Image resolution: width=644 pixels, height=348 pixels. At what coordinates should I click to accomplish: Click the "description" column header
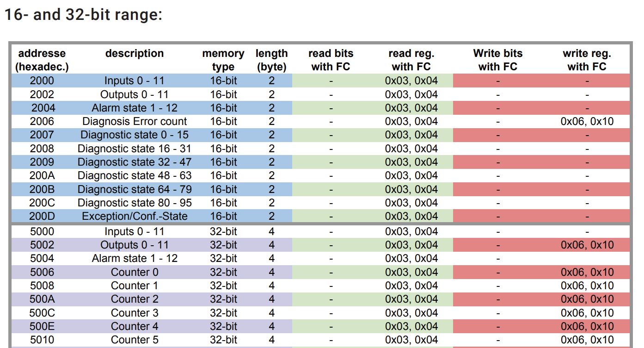(x=135, y=54)
